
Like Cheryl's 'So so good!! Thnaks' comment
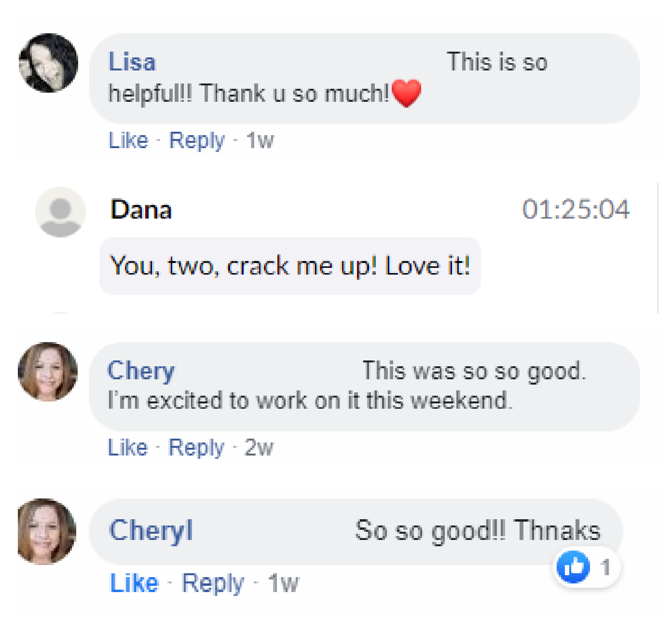click(134, 583)
